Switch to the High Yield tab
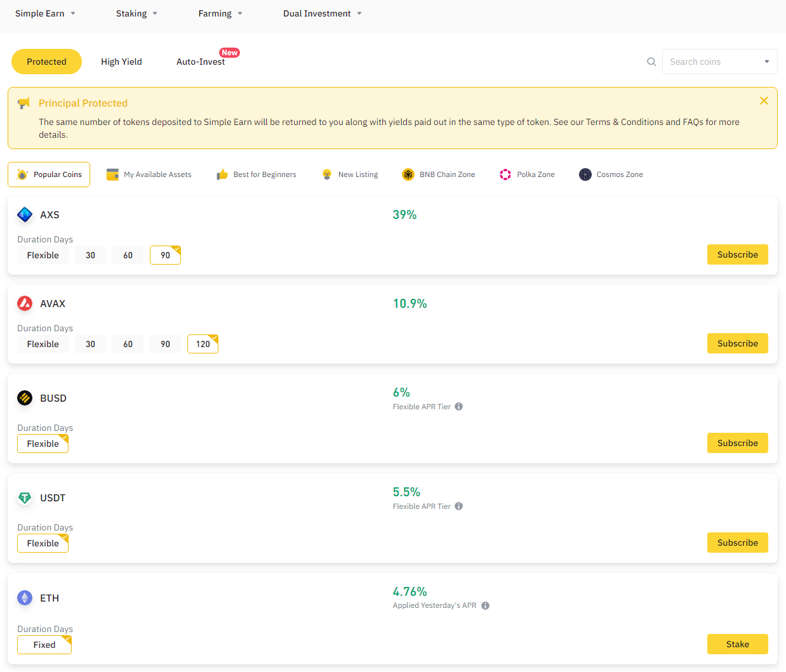786x672 pixels. (x=121, y=62)
